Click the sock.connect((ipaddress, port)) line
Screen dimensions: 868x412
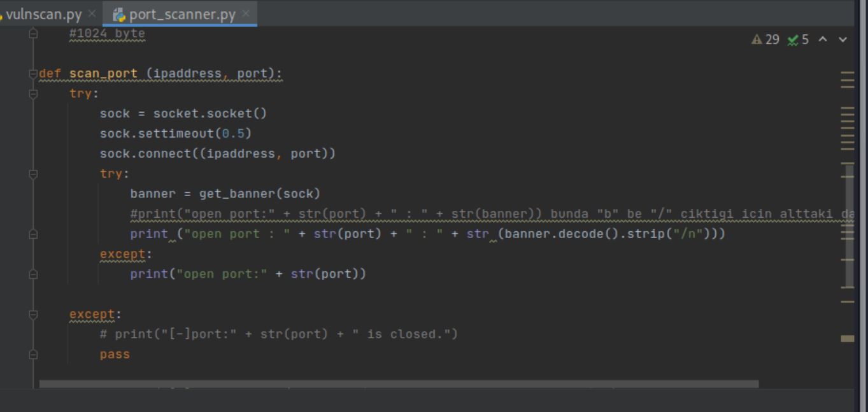coord(218,154)
